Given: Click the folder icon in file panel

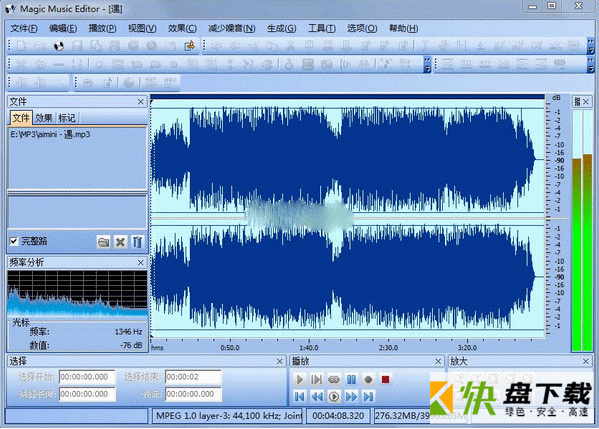Looking at the screenshot, I should pyautogui.click(x=103, y=242).
